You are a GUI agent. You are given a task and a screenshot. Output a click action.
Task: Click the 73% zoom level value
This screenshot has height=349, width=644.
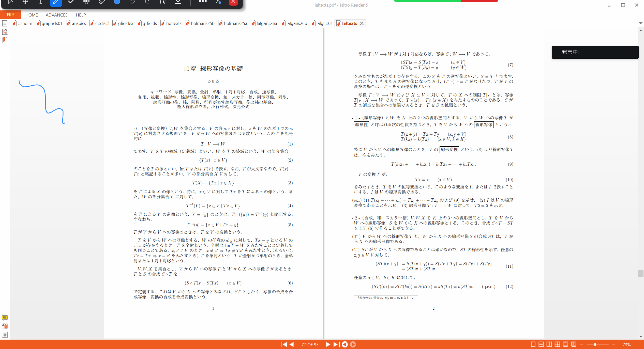click(627, 345)
